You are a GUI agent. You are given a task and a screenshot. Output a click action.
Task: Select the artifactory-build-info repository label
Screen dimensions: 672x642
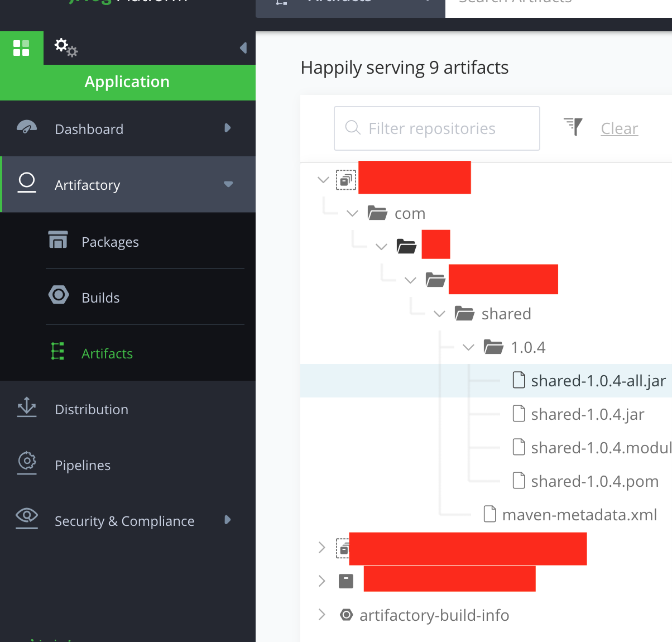pos(434,615)
